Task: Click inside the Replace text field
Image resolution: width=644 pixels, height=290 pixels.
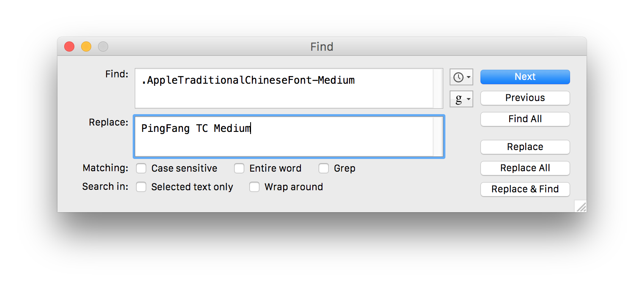Action: [283, 137]
